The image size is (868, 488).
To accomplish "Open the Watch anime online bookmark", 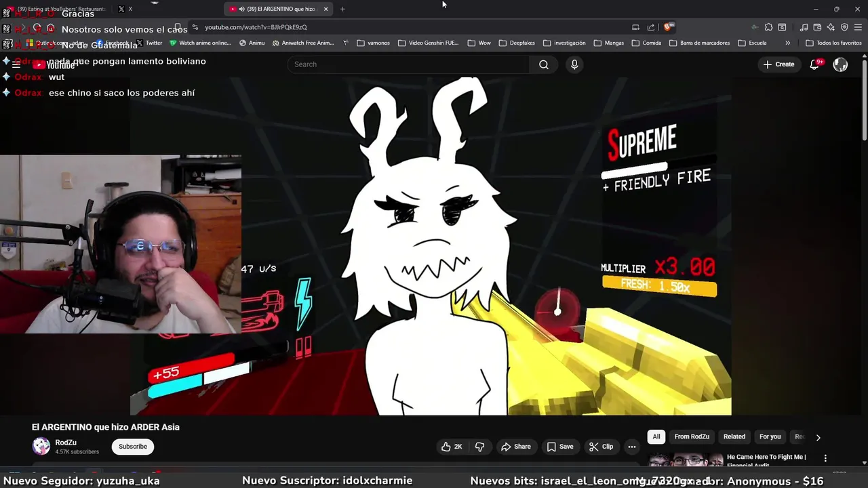I will pyautogui.click(x=200, y=43).
